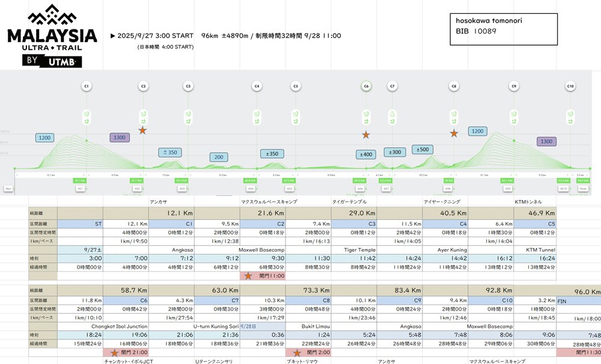Click the orange star below C2 on chart
This screenshot has height=364, width=601.
(x=142, y=130)
